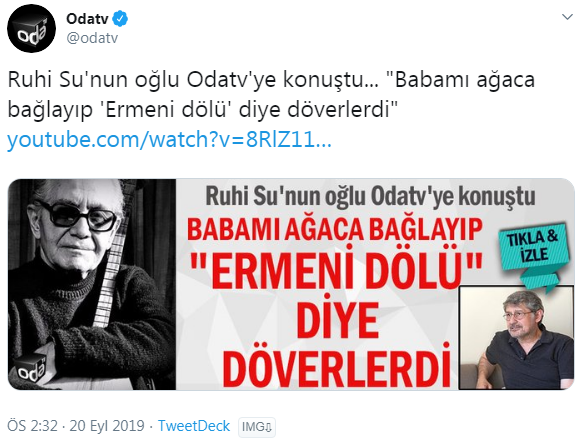
Task: Click the TIKLA & İZLE badge
Action: click(x=534, y=247)
